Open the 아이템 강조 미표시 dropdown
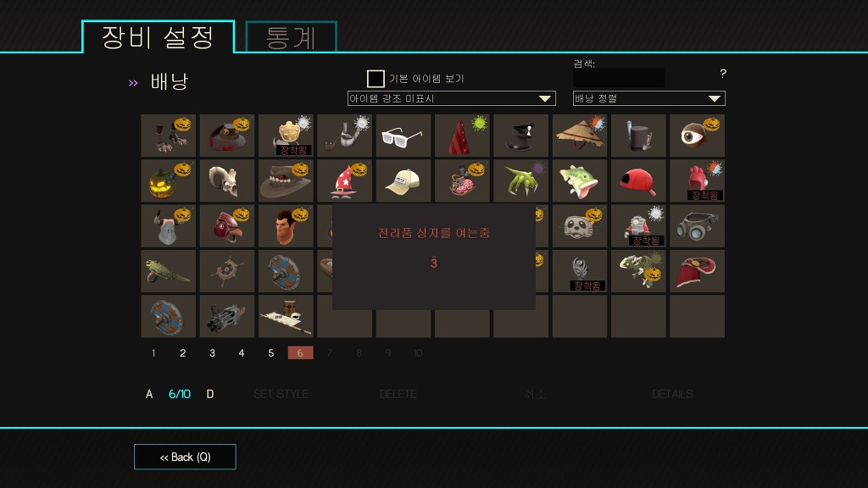Image resolution: width=868 pixels, height=488 pixels. (x=451, y=98)
